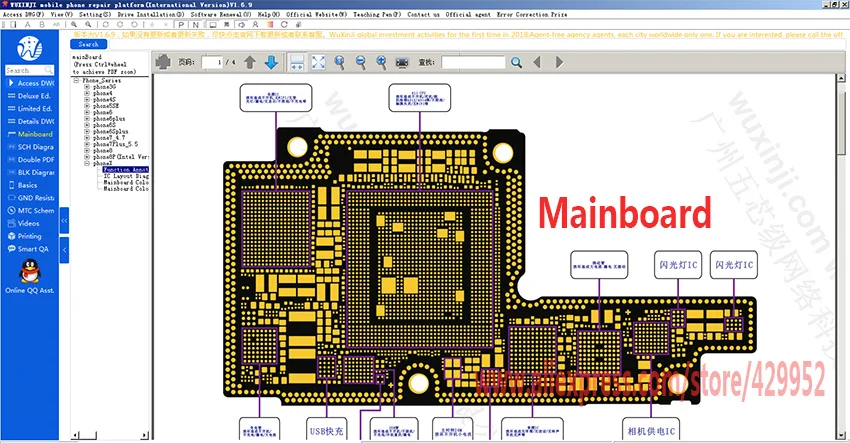
Task: Open Printing in the left sidebar
Action: [x=24, y=236]
